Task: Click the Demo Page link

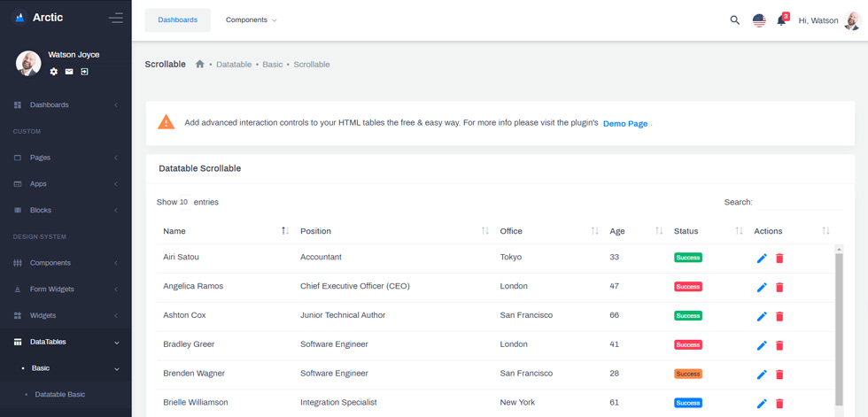Action: (625, 124)
